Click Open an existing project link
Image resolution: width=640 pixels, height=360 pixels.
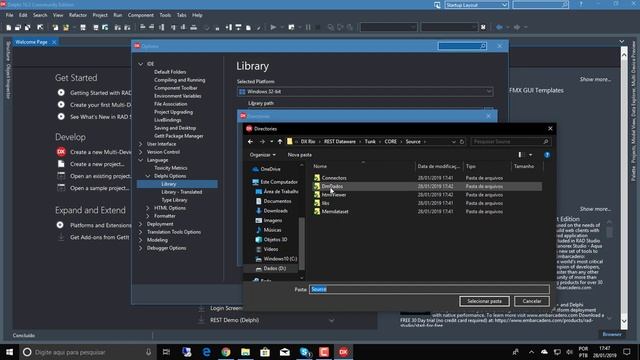100,176
